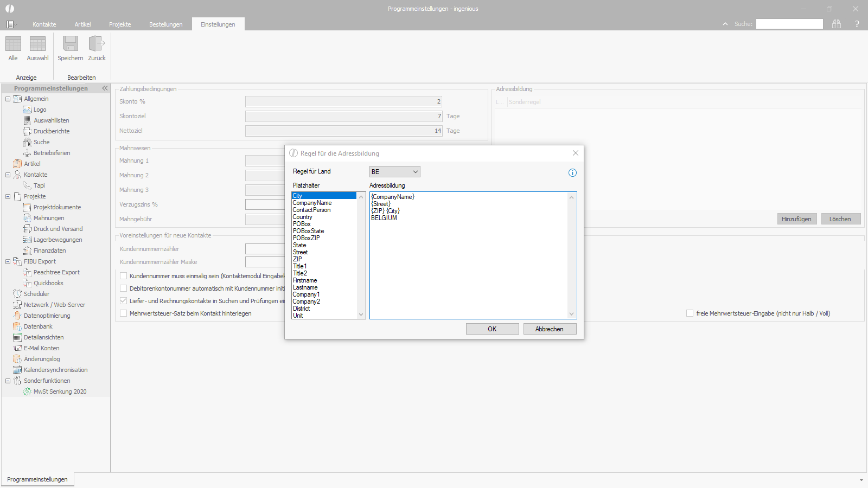868x488 pixels.
Task: Close the Adressbildung rule dialog
Action: tap(576, 153)
